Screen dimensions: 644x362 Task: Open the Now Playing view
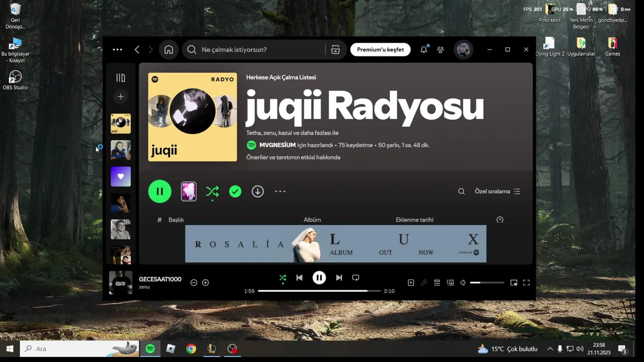(x=411, y=283)
